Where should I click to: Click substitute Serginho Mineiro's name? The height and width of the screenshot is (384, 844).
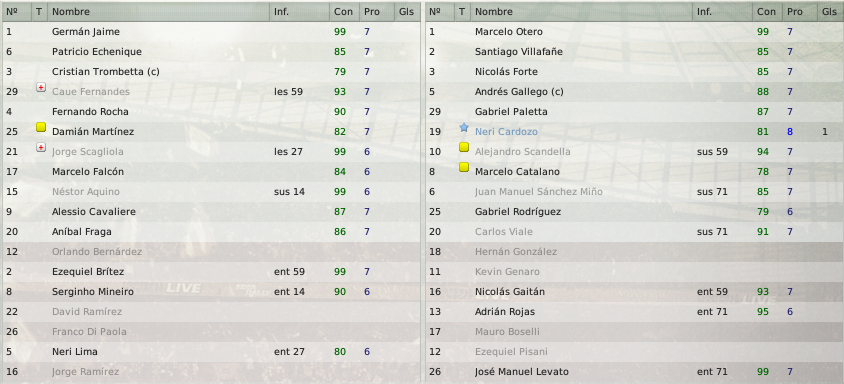pos(93,291)
